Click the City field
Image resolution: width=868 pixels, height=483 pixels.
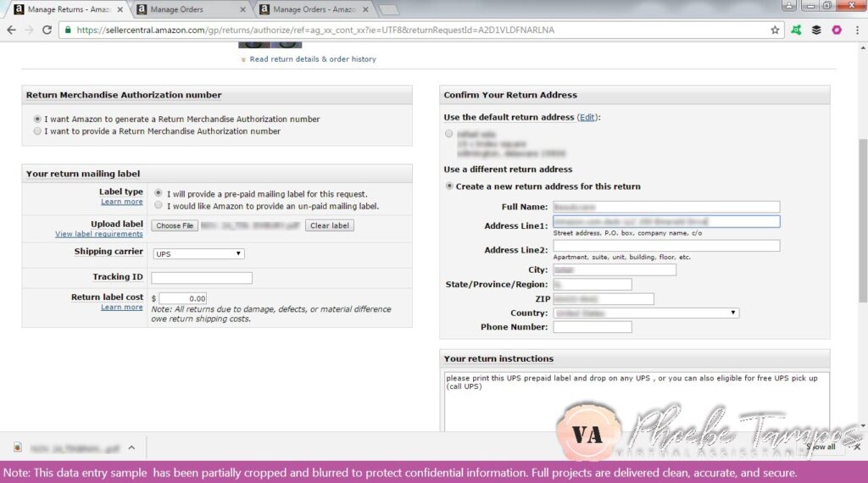[x=615, y=270]
